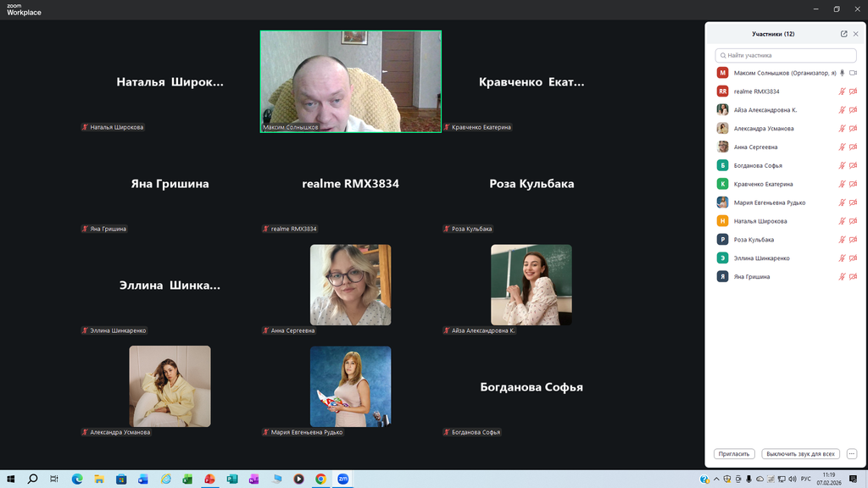Toggle the camera icon for Кравченко Екатерина
The height and width of the screenshot is (488, 868).
click(854, 184)
